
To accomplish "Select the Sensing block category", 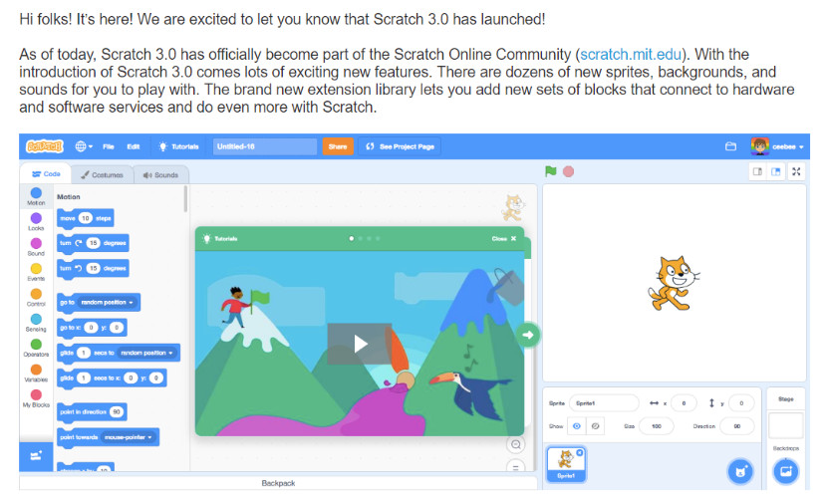I will click(36, 323).
